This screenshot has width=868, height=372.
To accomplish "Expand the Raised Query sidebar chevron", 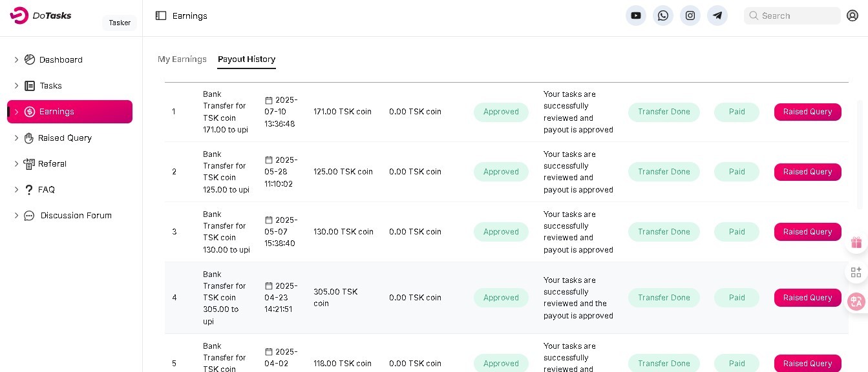I will click(17, 138).
